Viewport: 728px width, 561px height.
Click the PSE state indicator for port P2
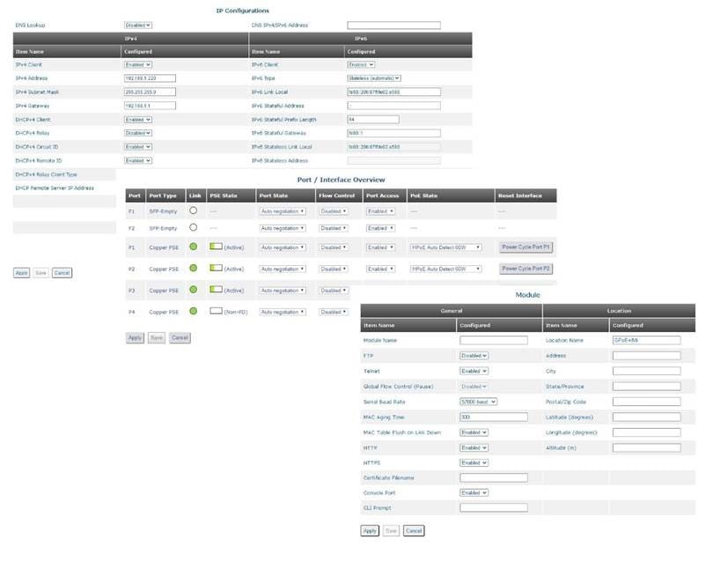(x=216, y=269)
